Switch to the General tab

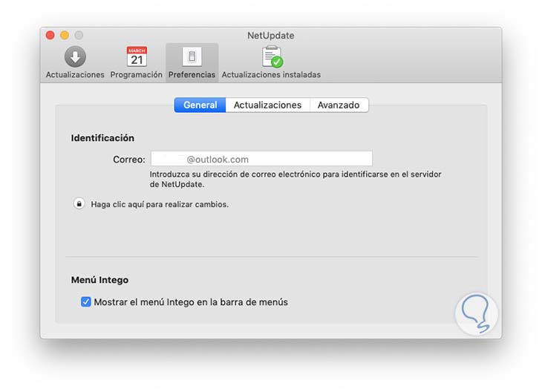click(200, 105)
